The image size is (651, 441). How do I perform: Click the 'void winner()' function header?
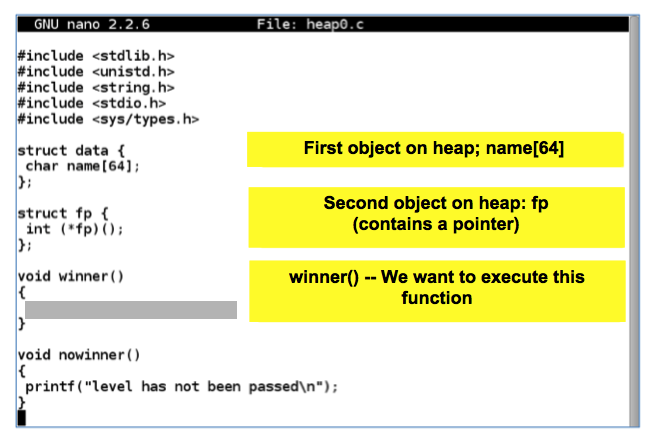[x=68, y=275]
